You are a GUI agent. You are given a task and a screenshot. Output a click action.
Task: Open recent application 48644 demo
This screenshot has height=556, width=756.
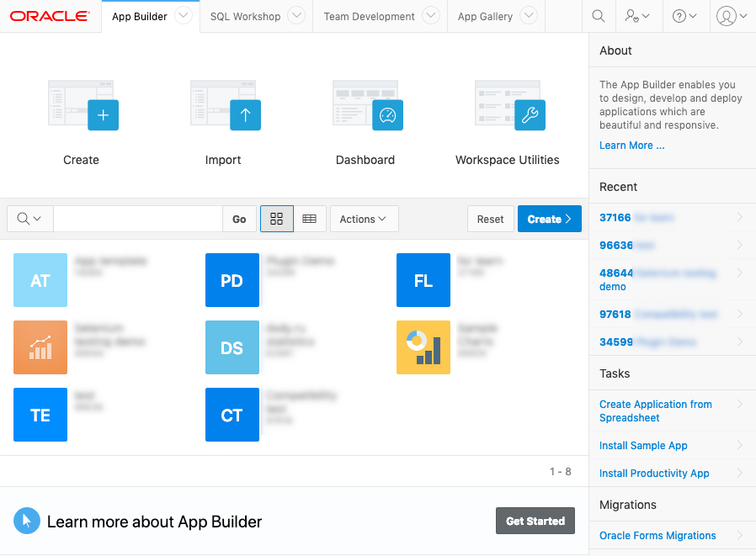[x=672, y=279]
